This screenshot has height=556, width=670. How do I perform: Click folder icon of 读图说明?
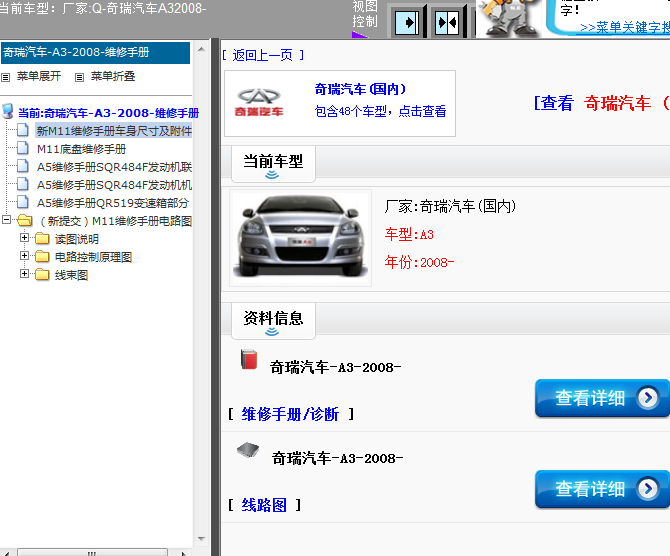42,238
